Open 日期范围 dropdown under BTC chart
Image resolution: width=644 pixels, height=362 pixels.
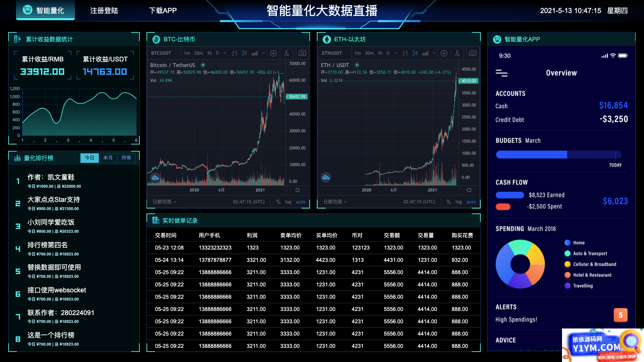click(164, 202)
